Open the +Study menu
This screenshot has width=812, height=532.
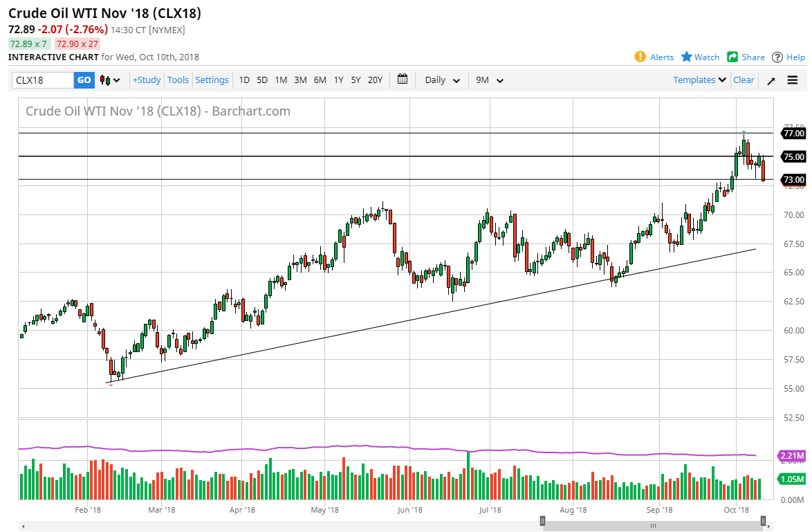coord(146,80)
